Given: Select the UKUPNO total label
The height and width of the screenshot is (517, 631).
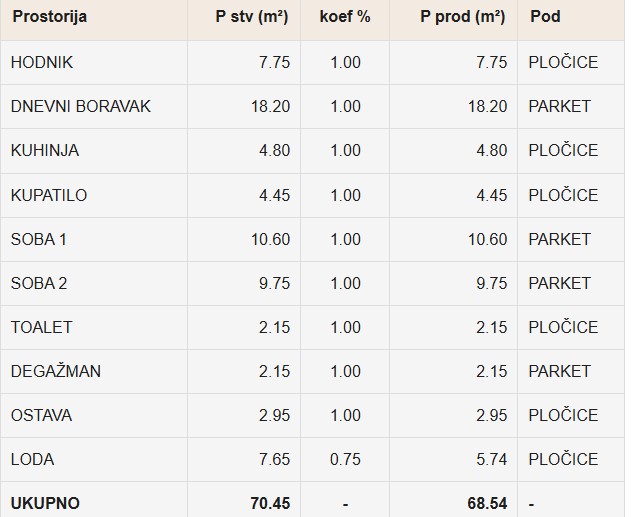Looking at the screenshot, I should (45, 503).
